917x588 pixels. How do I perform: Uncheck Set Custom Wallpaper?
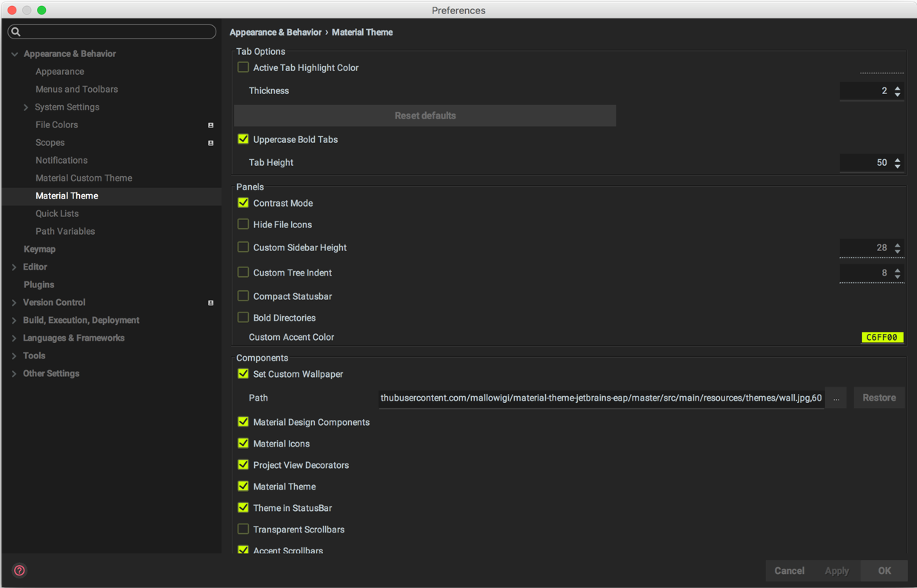click(243, 374)
